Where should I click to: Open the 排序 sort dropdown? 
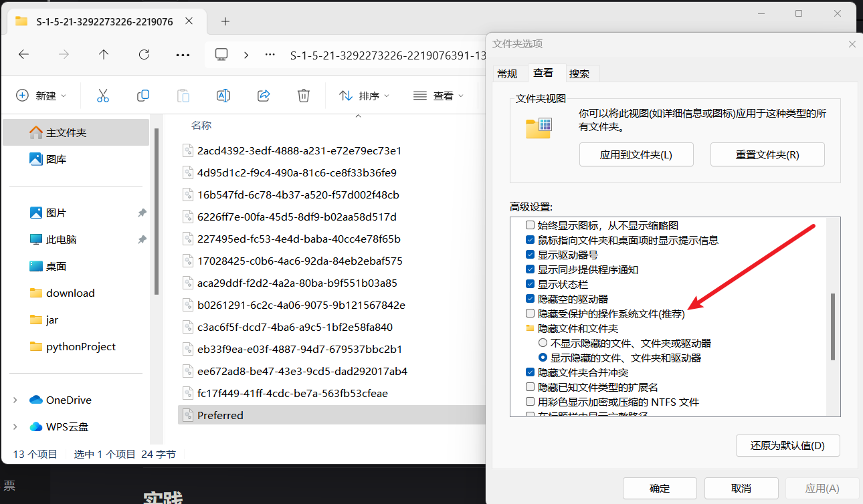pyautogui.click(x=364, y=96)
